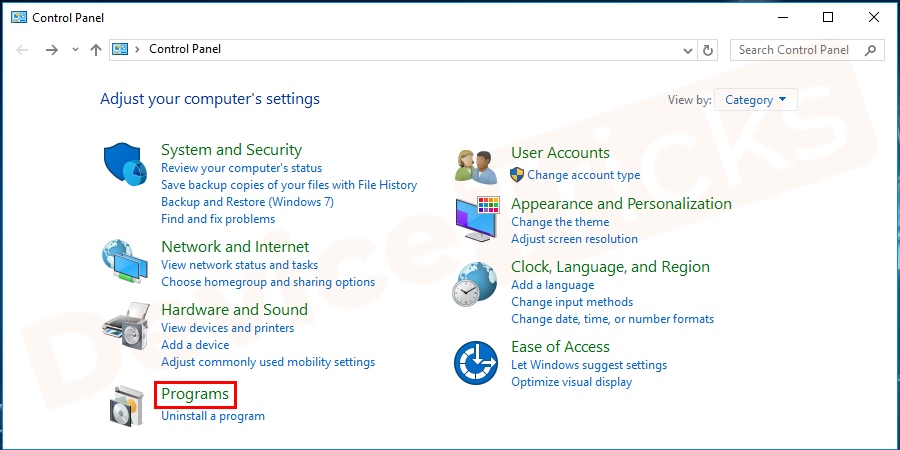Screen dimensions: 900x450
Task: Click the User Accounts people icon
Action: pyautogui.click(x=475, y=167)
